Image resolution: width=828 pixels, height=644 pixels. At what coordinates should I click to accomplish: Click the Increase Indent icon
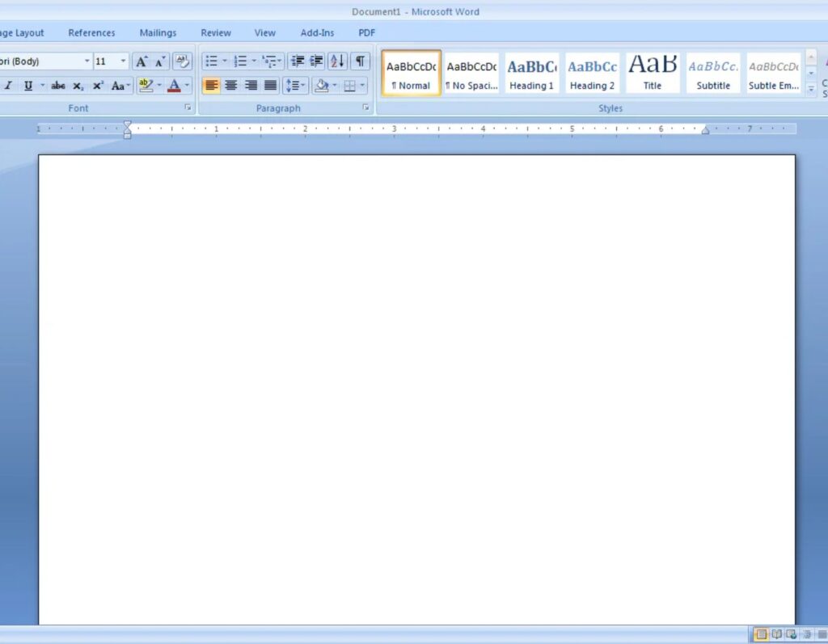click(x=316, y=61)
